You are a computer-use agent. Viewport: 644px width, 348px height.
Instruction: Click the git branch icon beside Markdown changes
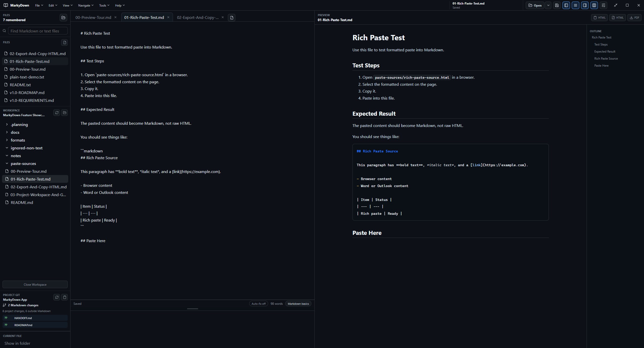[x=4, y=305]
